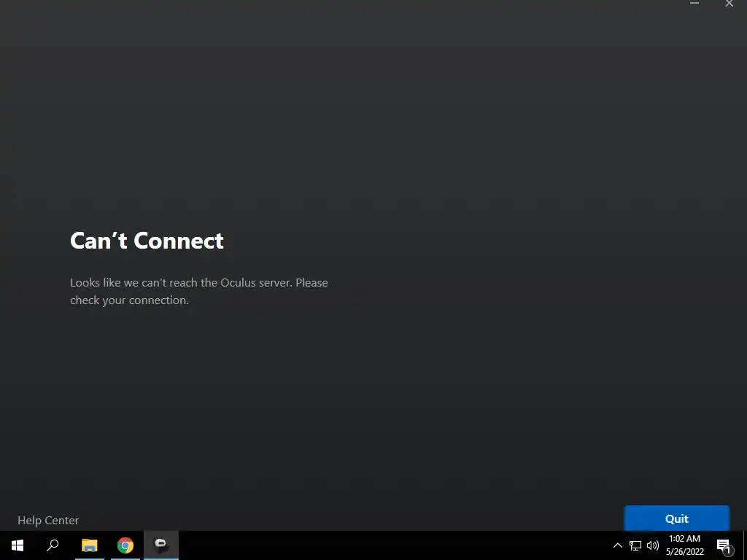Click the "Looks like we can't reach" message
This screenshot has height=560, width=747.
(198, 291)
